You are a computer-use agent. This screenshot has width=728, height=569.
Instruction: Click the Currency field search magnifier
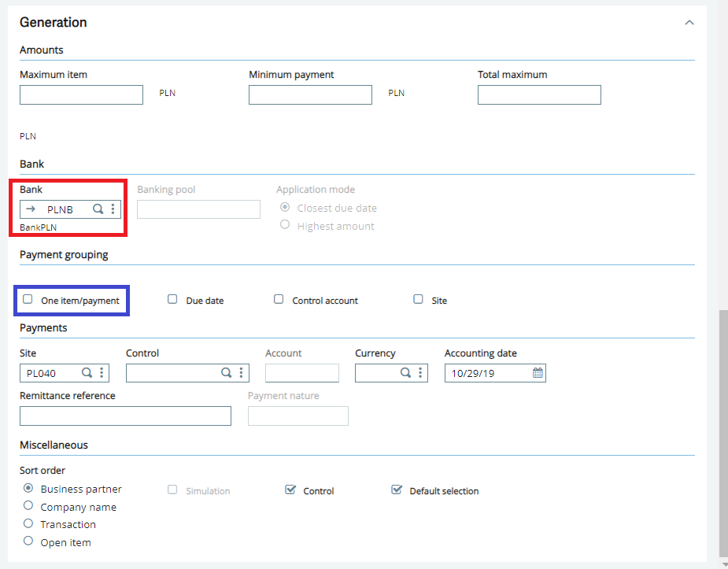click(405, 373)
